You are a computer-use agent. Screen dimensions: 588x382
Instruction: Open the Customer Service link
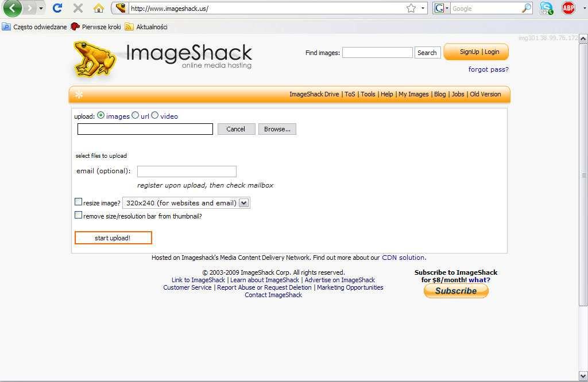pos(187,287)
